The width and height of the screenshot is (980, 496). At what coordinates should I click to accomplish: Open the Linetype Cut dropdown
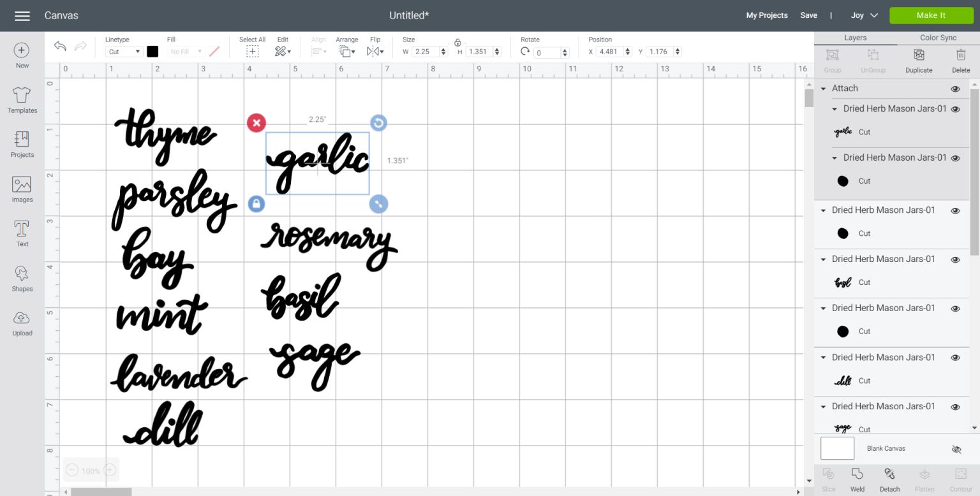[x=124, y=52]
